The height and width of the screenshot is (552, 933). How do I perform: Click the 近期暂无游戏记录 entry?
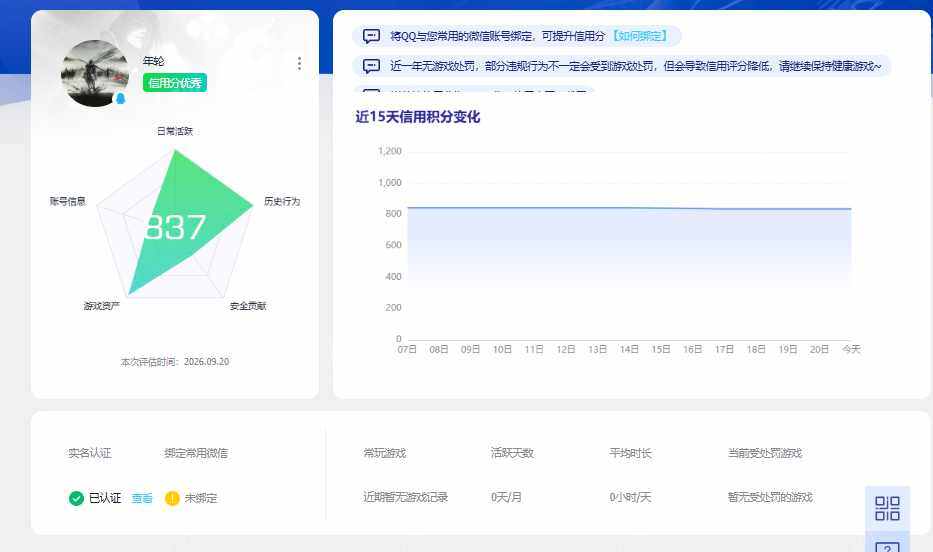click(x=406, y=497)
